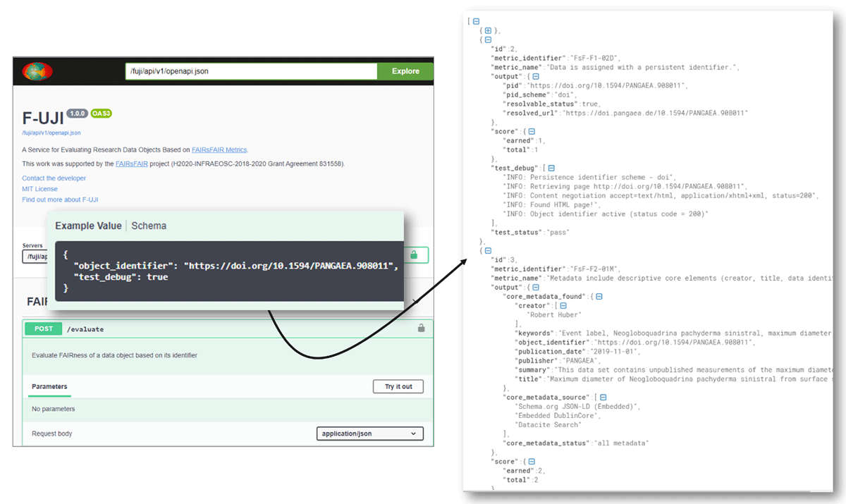Click the "test_debug": true line in example
The height and width of the screenshot is (504, 846).
click(121, 277)
